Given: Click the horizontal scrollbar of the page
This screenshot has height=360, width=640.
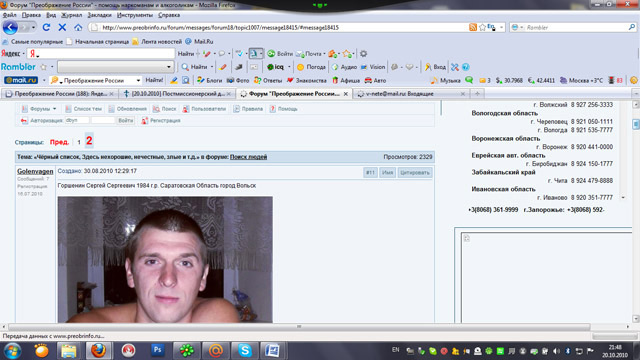Looking at the screenshot, I should point(299,327).
